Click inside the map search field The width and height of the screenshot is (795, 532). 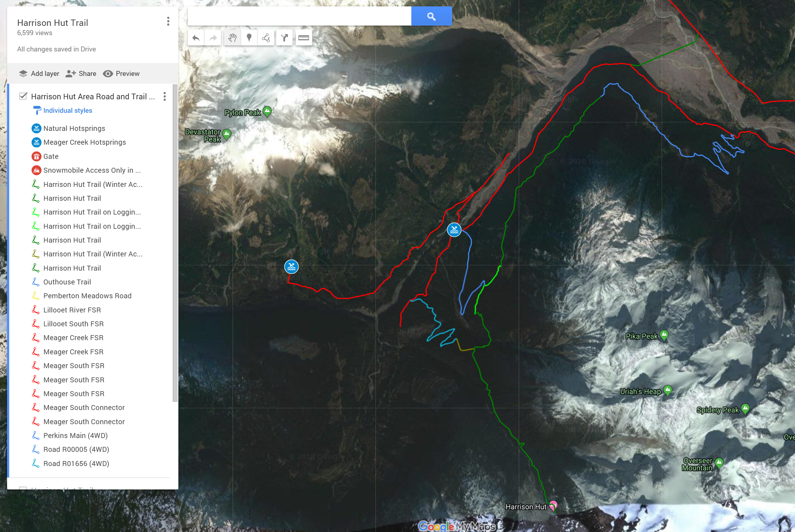299,16
